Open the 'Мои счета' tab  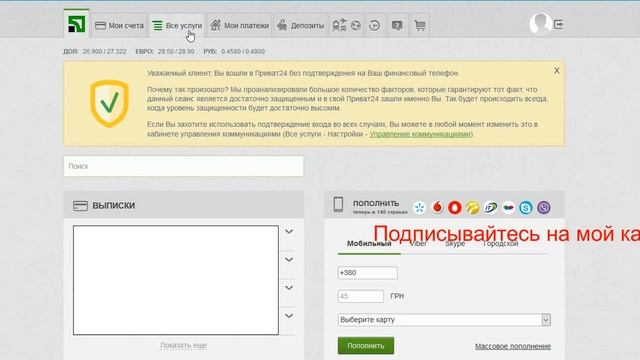click(x=119, y=26)
